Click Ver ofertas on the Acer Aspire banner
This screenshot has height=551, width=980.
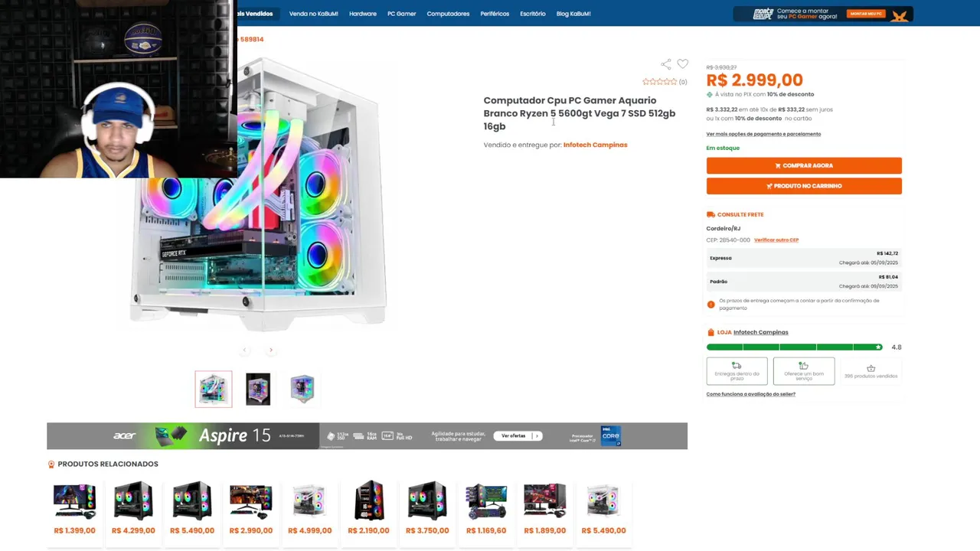(518, 436)
